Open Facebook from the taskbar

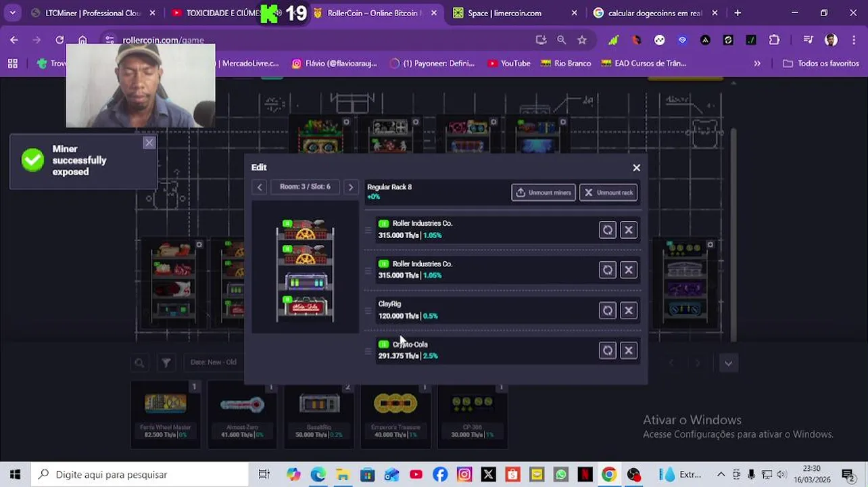pyautogui.click(x=440, y=475)
